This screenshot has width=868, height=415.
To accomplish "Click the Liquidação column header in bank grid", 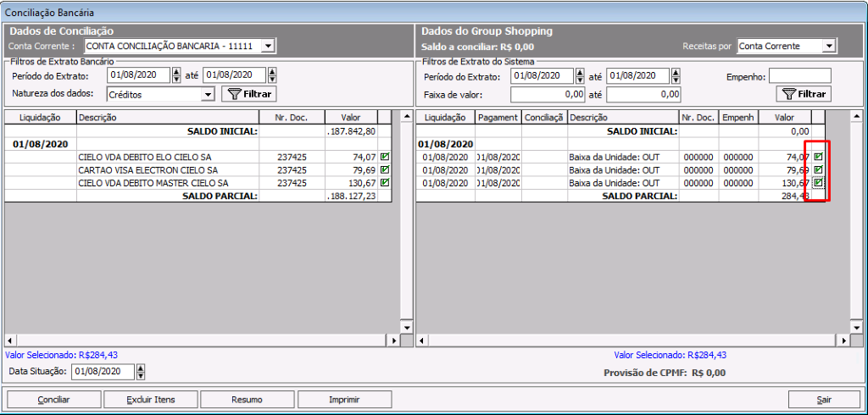I will coord(41,118).
